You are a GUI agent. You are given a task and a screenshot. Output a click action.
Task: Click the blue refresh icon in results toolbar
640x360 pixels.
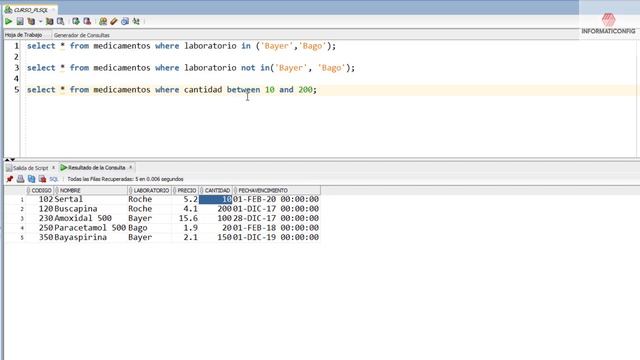coord(31,179)
